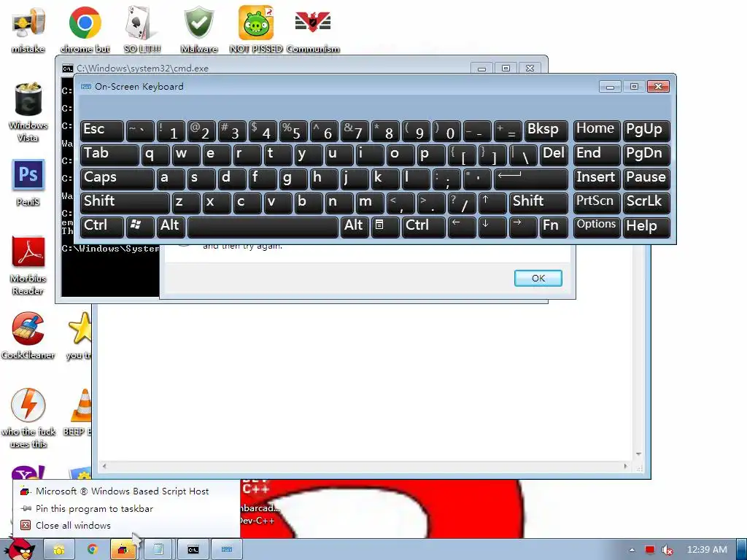The width and height of the screenshot is (747, 560).
Task: Select the VLC cone desktop icon
Action: click(81, 405)
